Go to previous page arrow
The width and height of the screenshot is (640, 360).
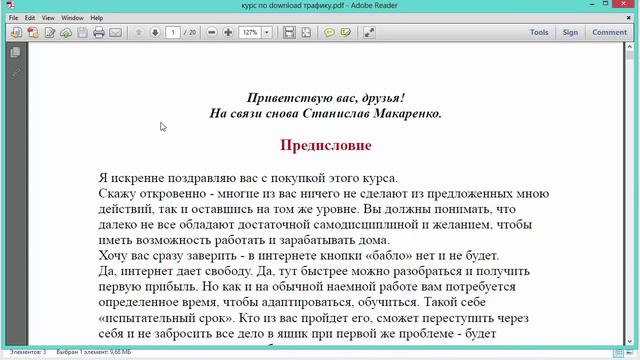[x=139, y=32]
